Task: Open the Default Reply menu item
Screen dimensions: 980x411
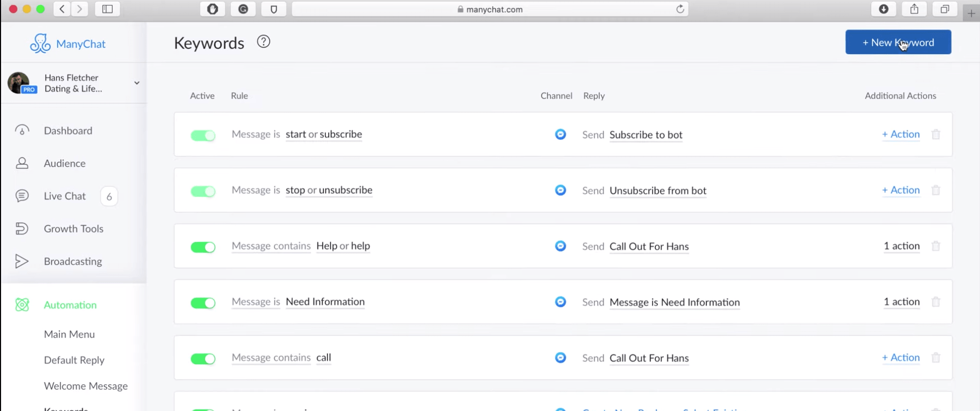Action: point(74,360)
